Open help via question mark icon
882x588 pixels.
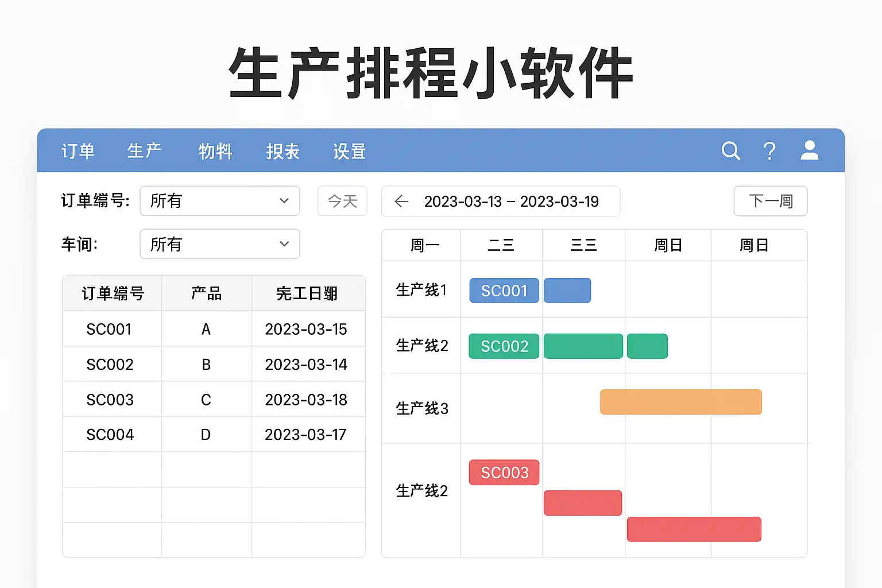point(769,151)
